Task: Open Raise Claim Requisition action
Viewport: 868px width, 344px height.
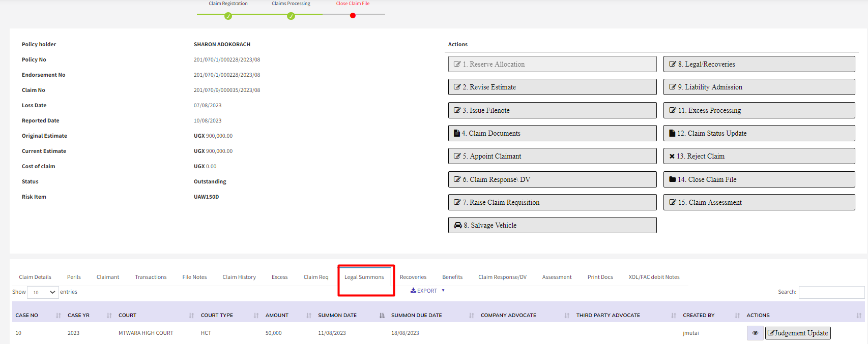Action: pyautogui.click(x=552, y=202)
